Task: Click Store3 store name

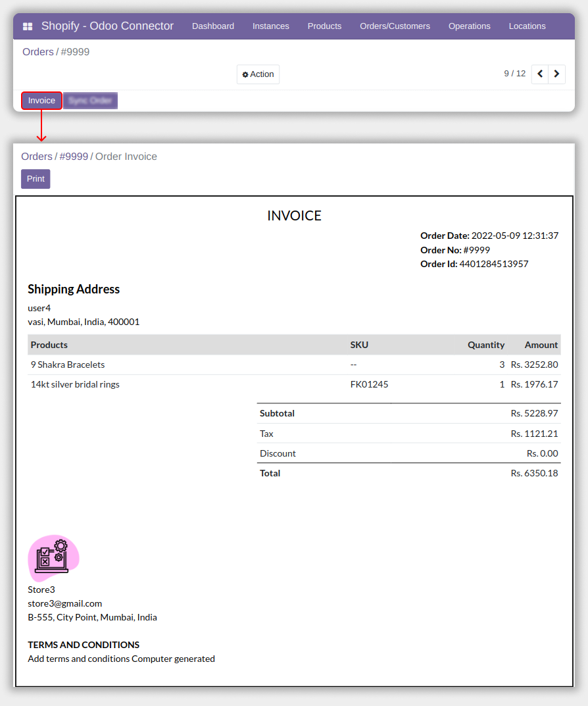Action: (x=41, y=590)
